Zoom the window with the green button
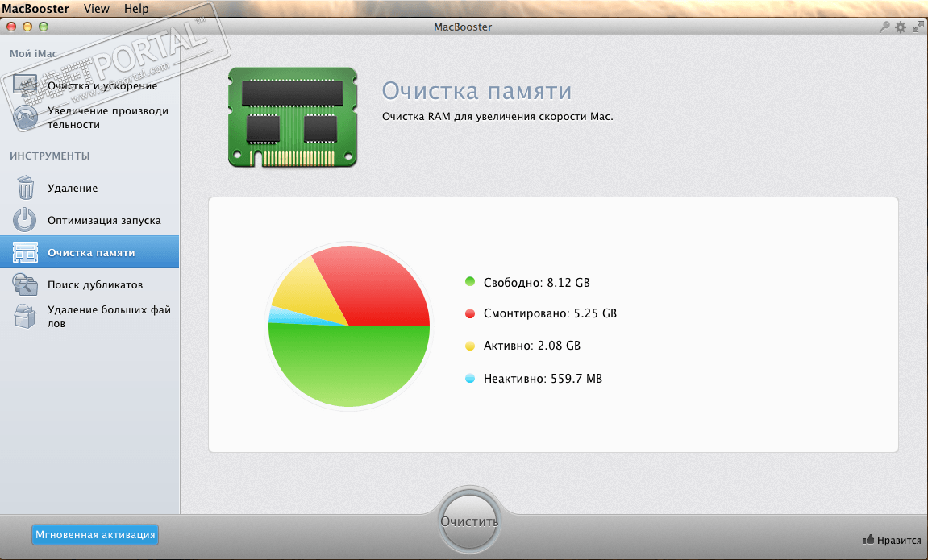This screenshot has width=928, height=560. [x=44, y=27]
